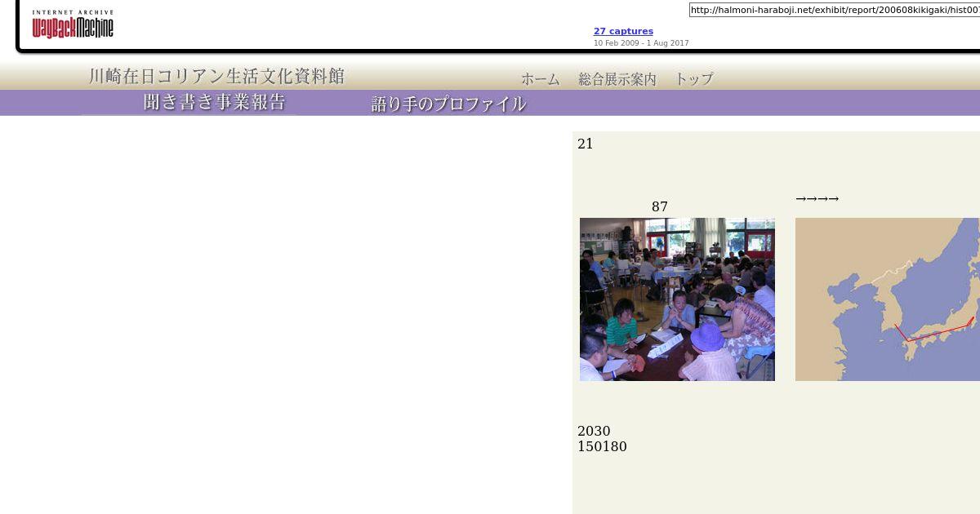
Task: Click the number 21 text
Action: 586,144
